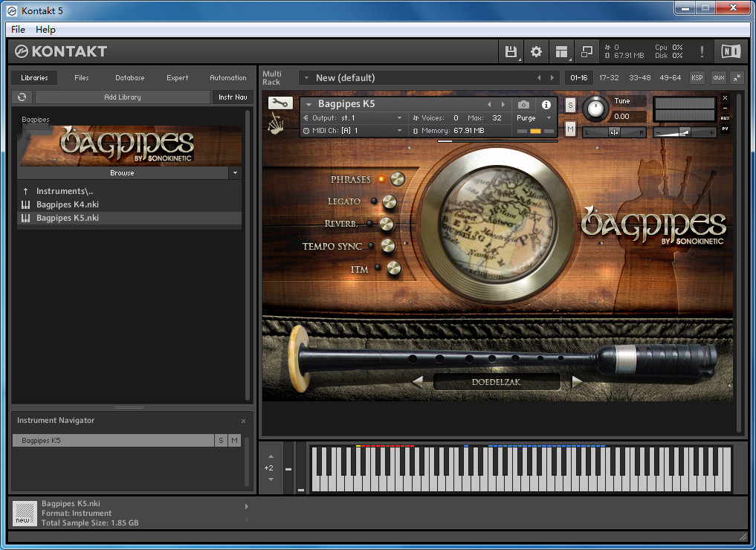Expand the Bagpipes K5 instrument name dropdown
This screenshot has height=550, width=756.
coord(308,104)
